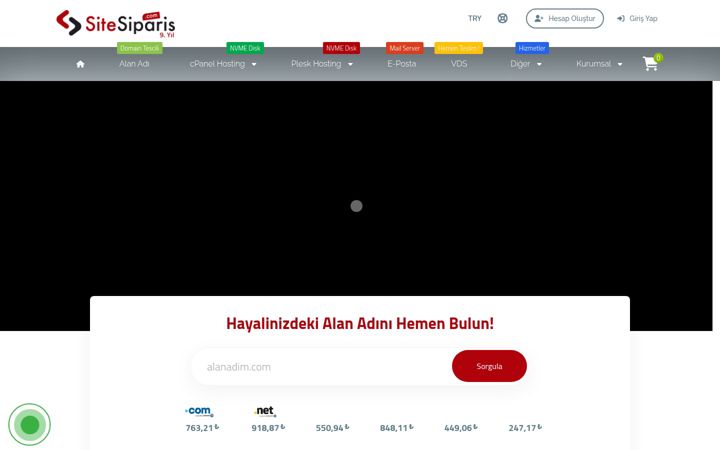Go to the home page icon
This screenshot has width=720, height=450.
click(80, 64)
